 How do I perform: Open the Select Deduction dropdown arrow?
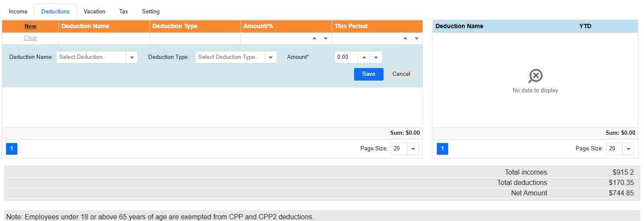coord(132,57)
